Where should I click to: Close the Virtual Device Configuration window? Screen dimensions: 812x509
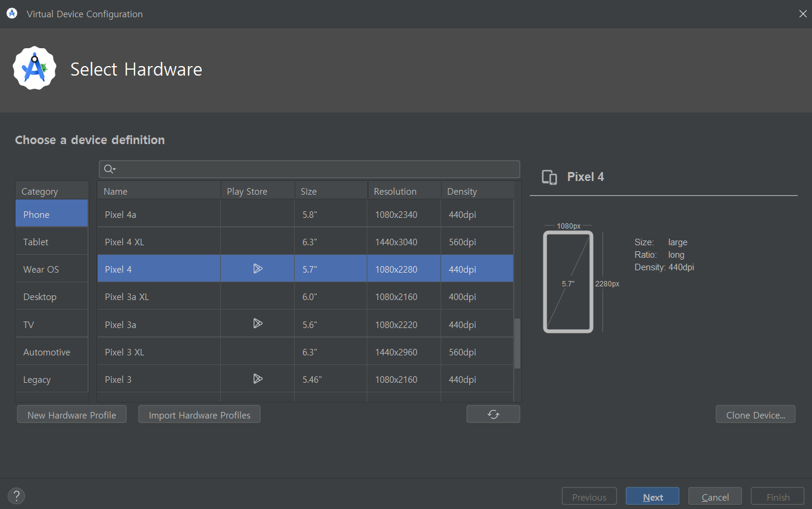point(802,14)
